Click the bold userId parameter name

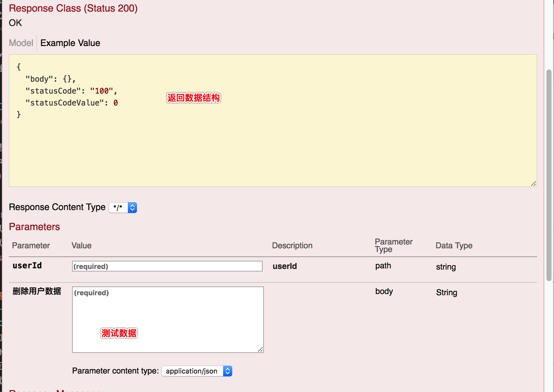(x=27, y=266)
